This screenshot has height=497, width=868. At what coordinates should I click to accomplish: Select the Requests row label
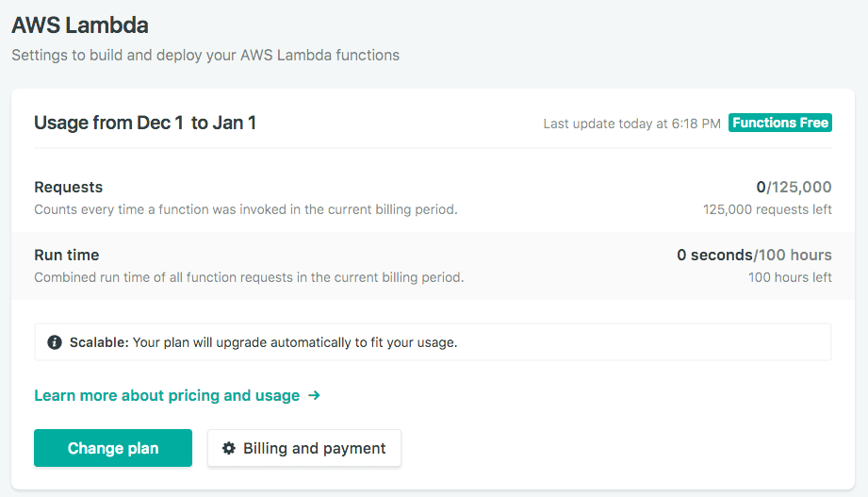[69, 187]
